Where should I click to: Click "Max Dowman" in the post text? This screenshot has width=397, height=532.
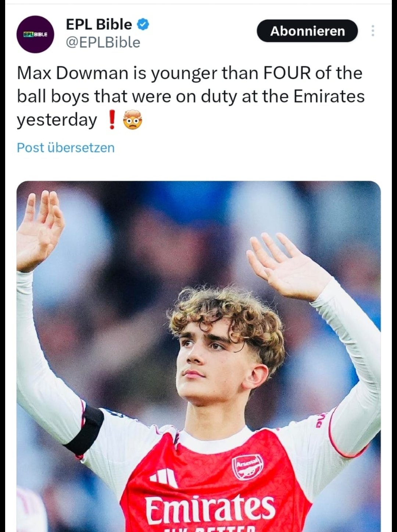(74, 73)
